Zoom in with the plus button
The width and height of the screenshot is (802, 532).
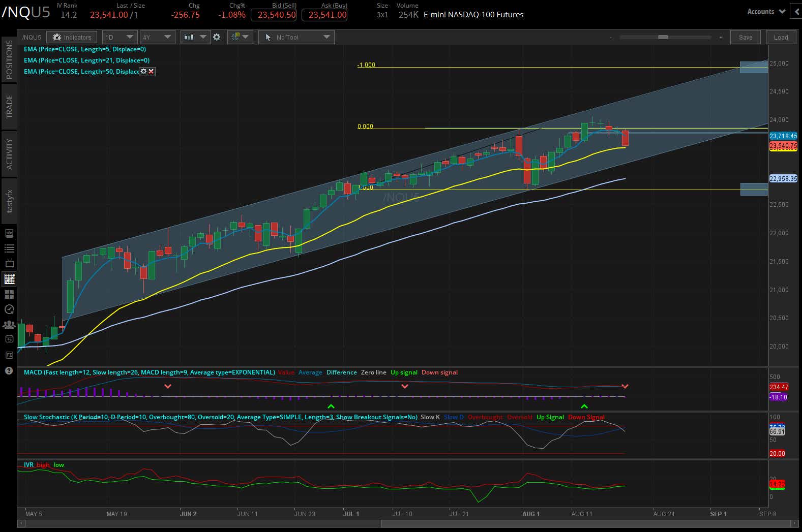pos(721,38)
